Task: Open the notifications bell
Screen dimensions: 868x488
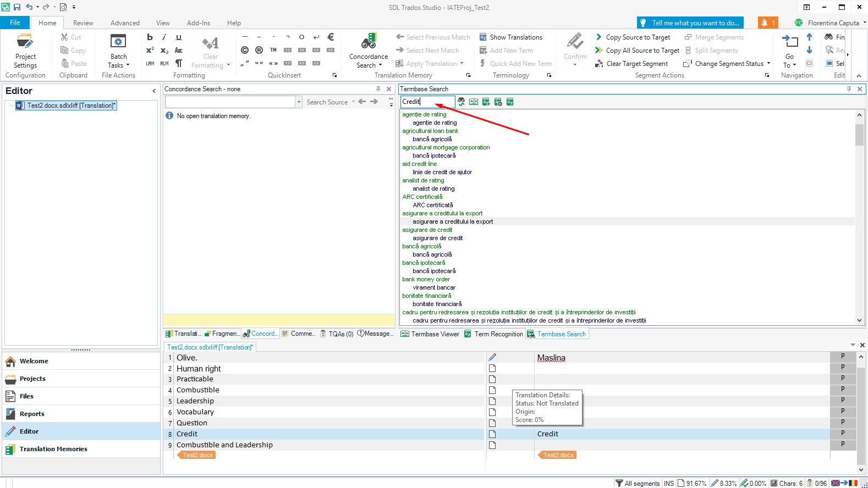Action: (768, 23)
